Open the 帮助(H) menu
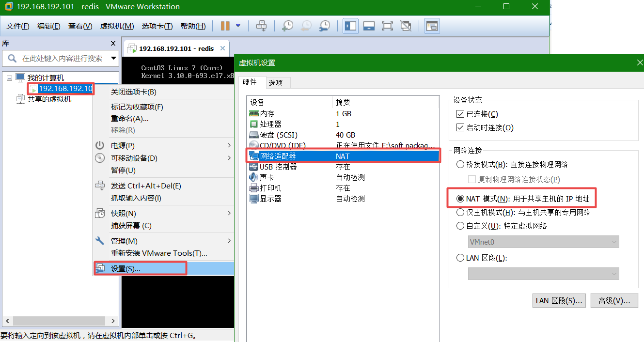644x342 pixels. click(193, 26)
